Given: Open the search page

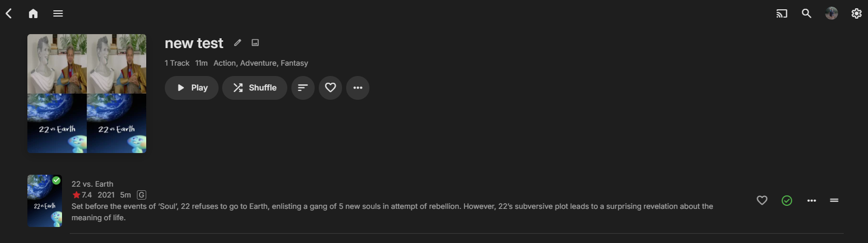Looking at the screenshot, I should [x=807, y=13].
